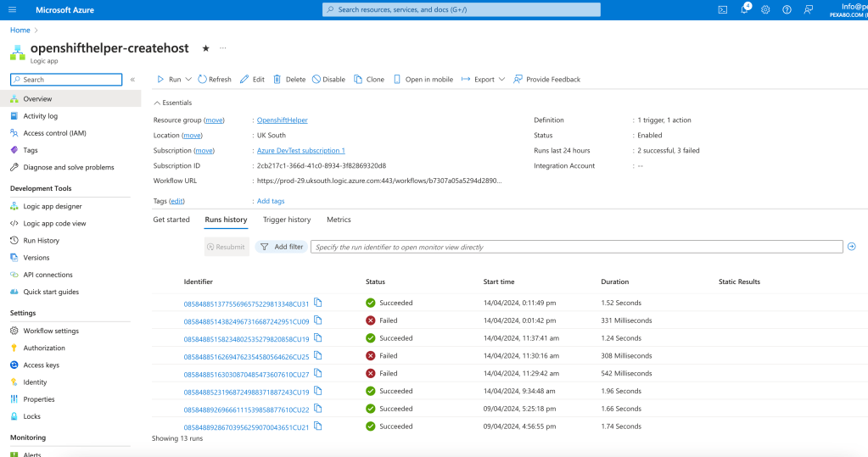Click the Edit pencil toolbar button
Image resolution: width=868 pixels, height=457 pixels.
click(x=253, y=80)
